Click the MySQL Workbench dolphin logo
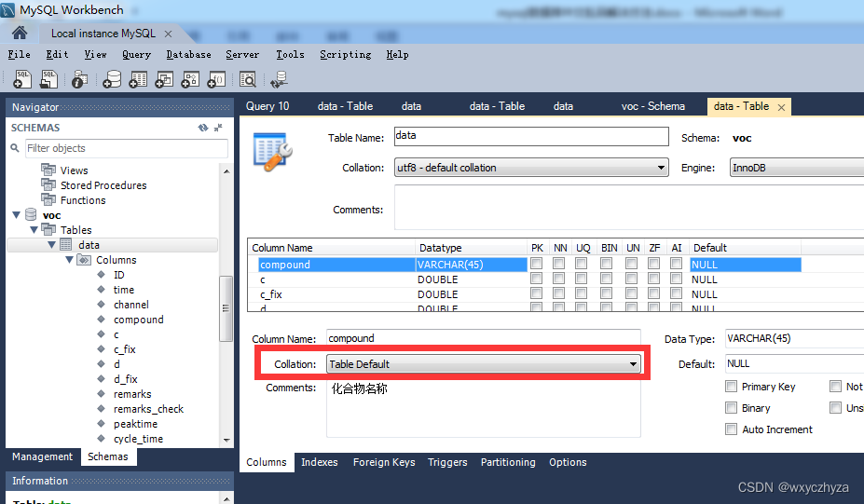This screenshot has height=504, width=864. (x=7, y=10)
